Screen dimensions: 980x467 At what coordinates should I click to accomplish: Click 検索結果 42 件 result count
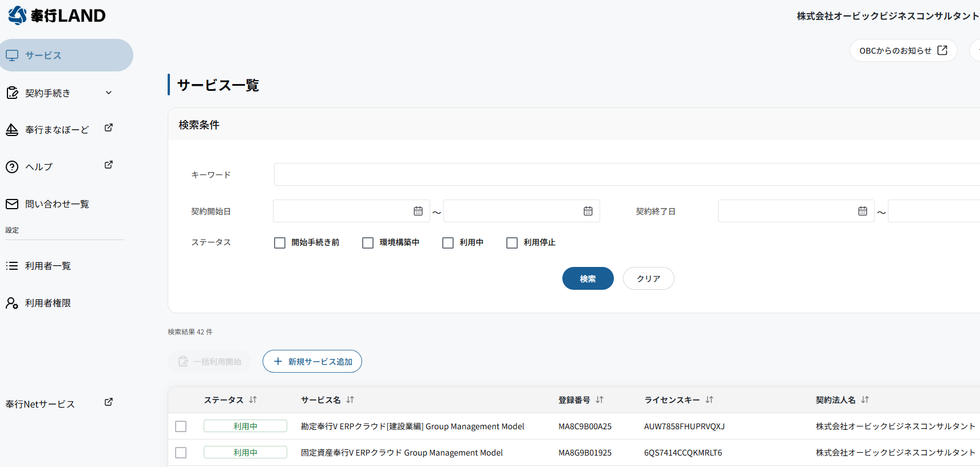190,332
